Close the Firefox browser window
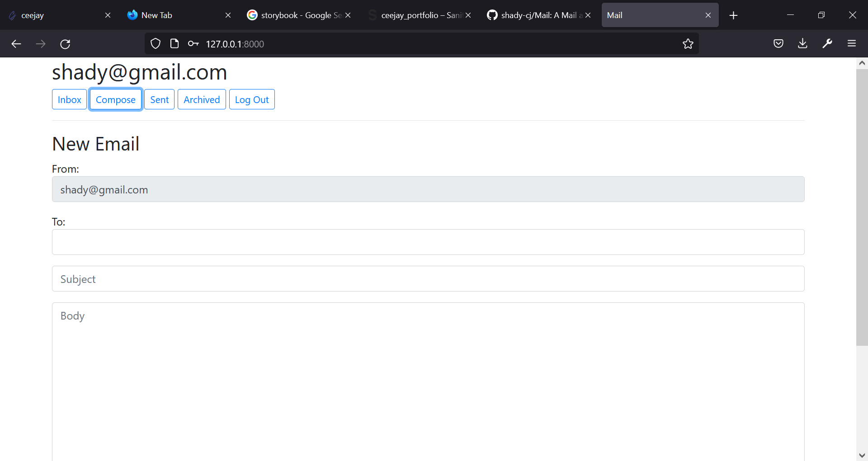This screenshot has width=868, height=461. pos(853,15)
